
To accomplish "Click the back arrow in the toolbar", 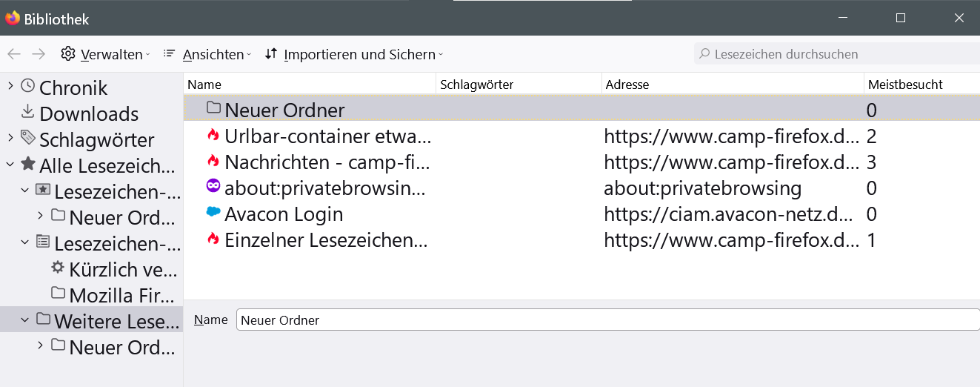I will coord(14,54).
